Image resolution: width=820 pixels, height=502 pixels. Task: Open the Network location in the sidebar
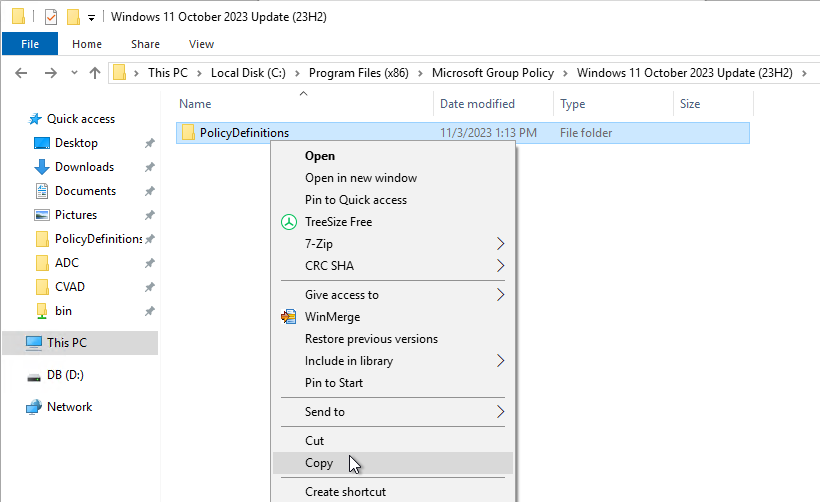(69, 407)
